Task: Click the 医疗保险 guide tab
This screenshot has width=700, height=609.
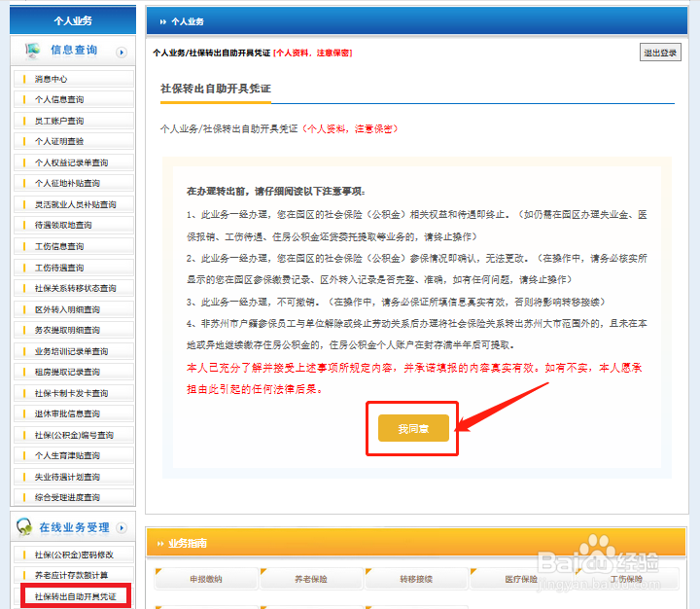Action: (521, 579)
